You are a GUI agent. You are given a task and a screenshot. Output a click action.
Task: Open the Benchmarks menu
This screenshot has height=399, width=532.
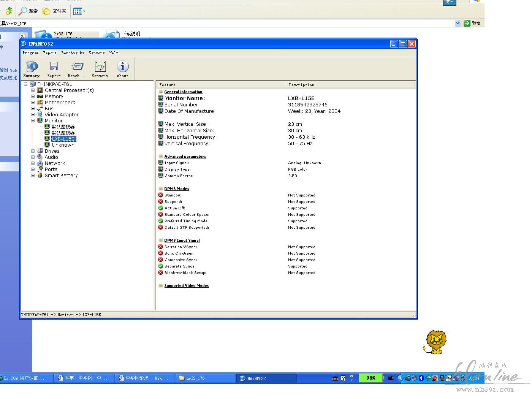[73, 53]
